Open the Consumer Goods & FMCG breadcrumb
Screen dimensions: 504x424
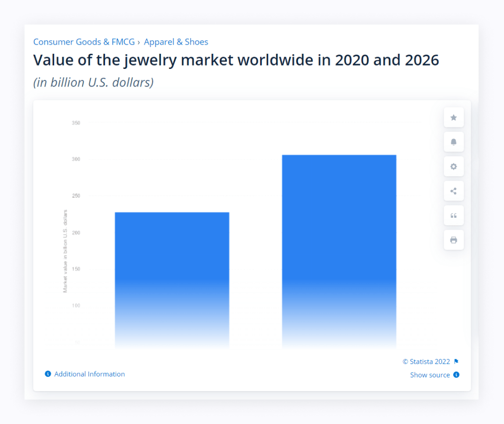click(x=84, y=42)
